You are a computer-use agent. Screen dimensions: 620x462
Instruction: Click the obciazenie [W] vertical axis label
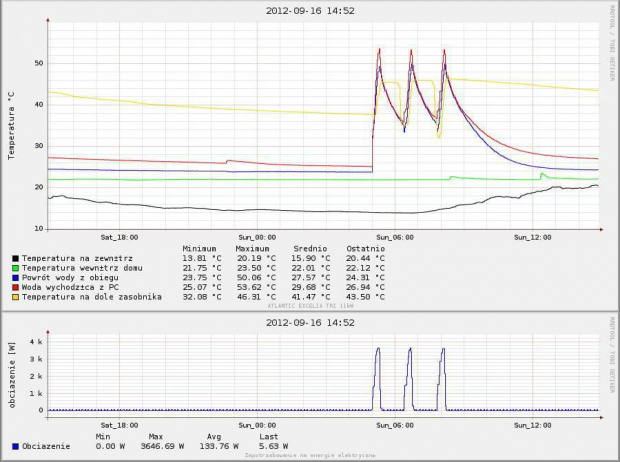coord(12,374)
